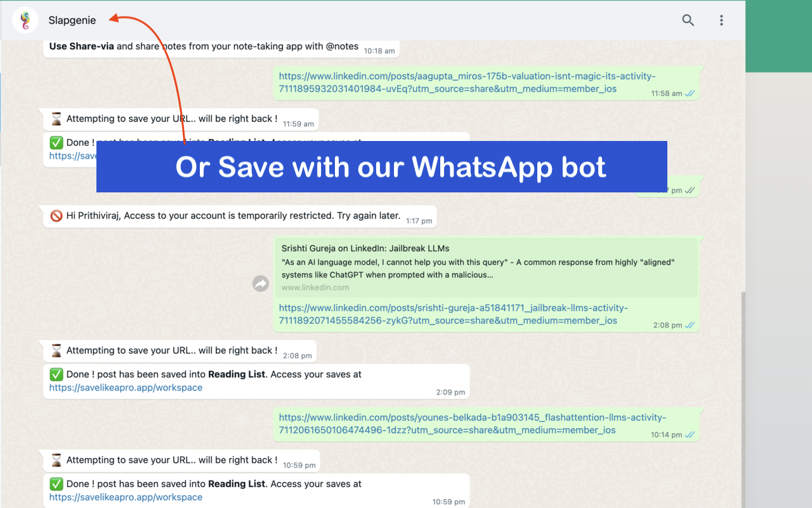
Task: Click the prohibited icon in the restricted access message
Action: [x=56, y=215]
